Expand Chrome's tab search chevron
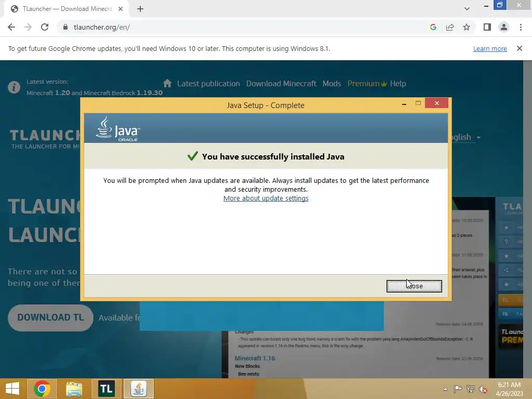532x399 pixels. 467,9
